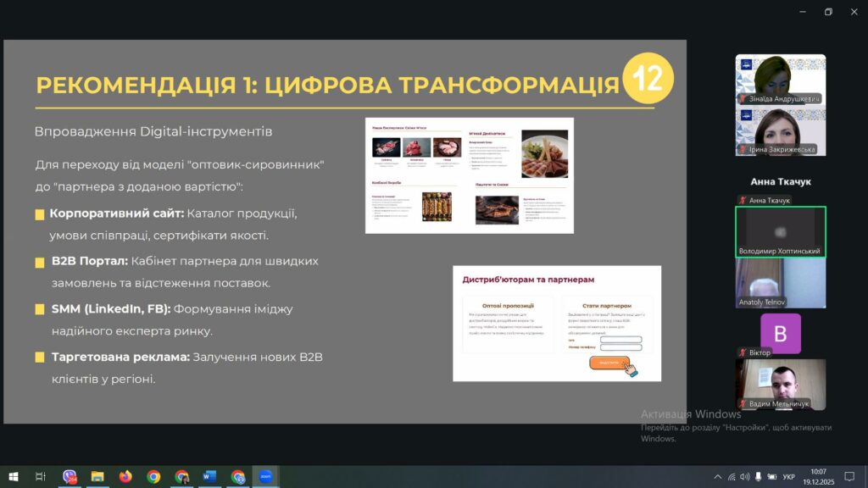Open the clock and date flyout
Image resolution: width=868 pixels, height=488 pixels.
[818, 477]
